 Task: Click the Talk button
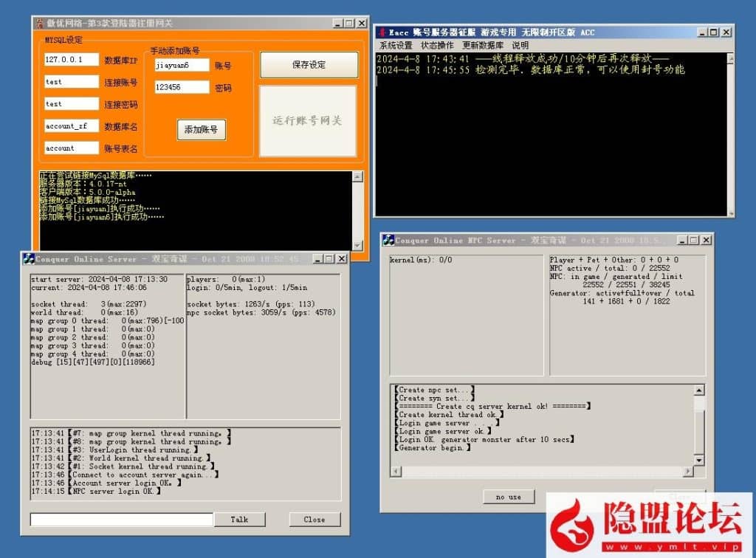239,520
